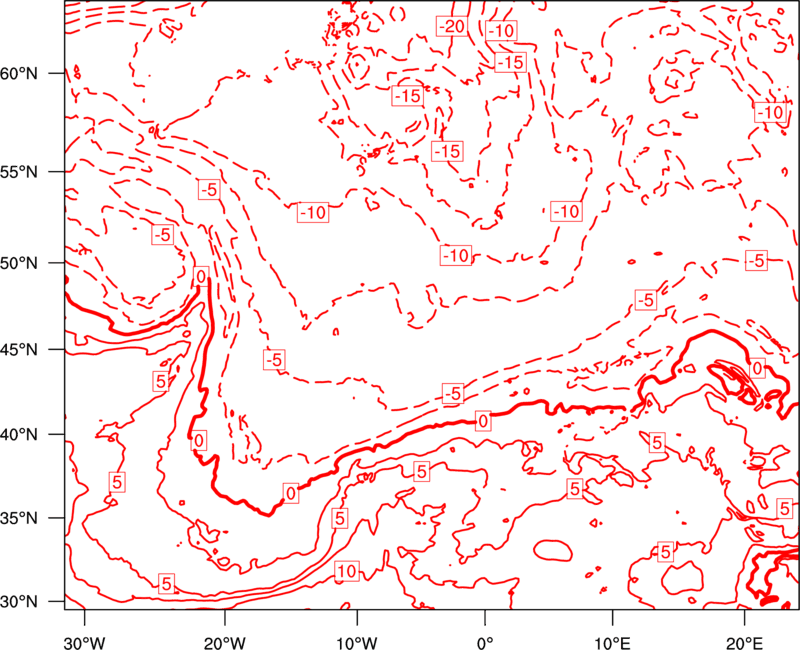Select the 30°W longitude label
The width and height of the screenshot is (800, 650).
84,642
